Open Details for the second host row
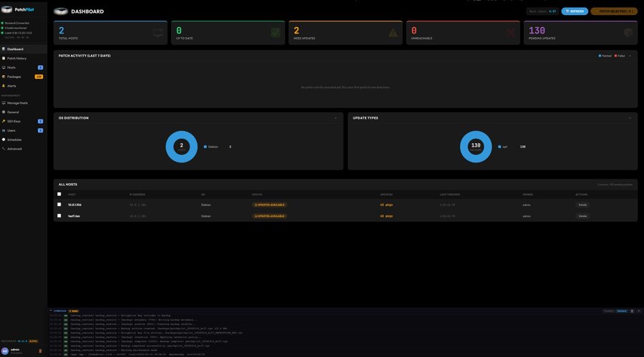644x357 pixels. [x=582, y=216]
